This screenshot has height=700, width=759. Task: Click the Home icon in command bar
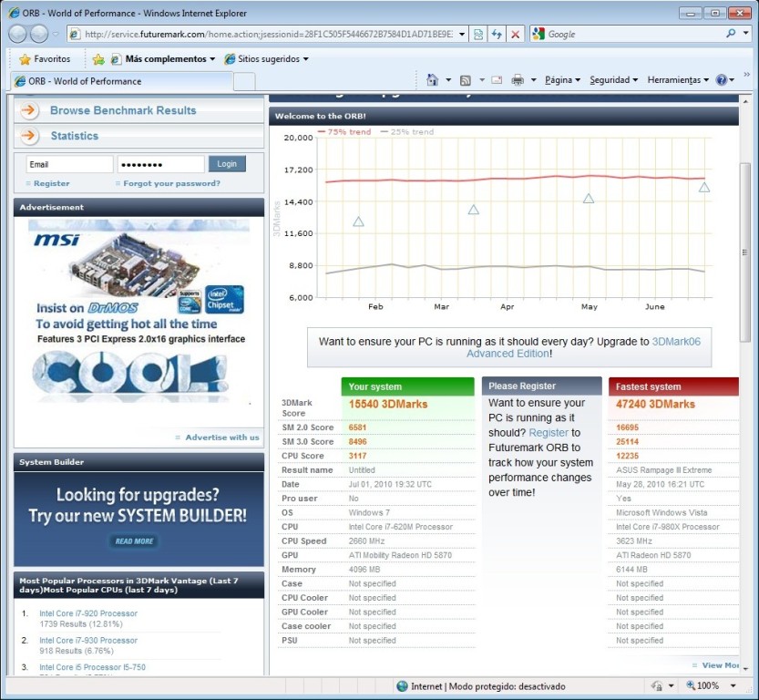click(x=432, y=80)
